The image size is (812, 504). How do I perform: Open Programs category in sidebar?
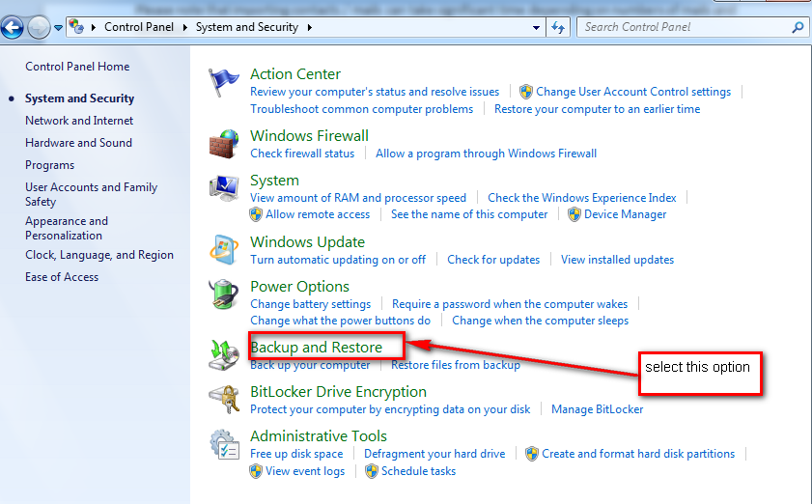point(49,165)
